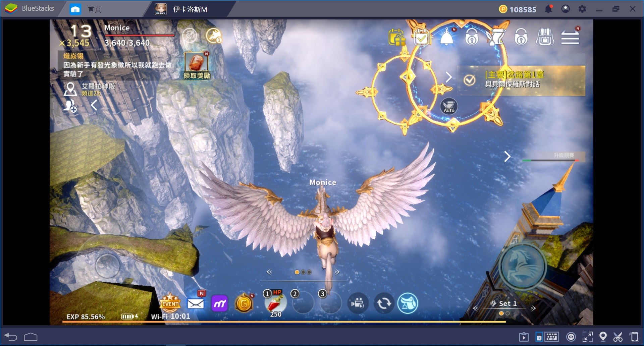Open BlueStacks macro recorder icon
Screen dimensions: 644x346
pos(524,337)
